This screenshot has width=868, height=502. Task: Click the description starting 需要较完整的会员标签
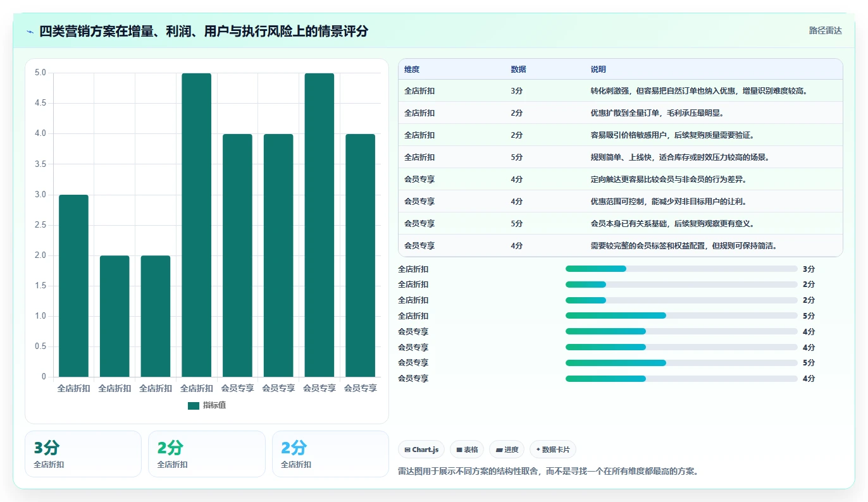[686, 246]
